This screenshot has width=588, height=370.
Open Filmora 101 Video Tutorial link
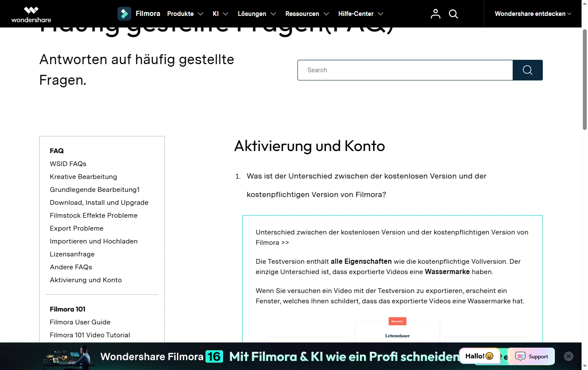tap(90, 335)
